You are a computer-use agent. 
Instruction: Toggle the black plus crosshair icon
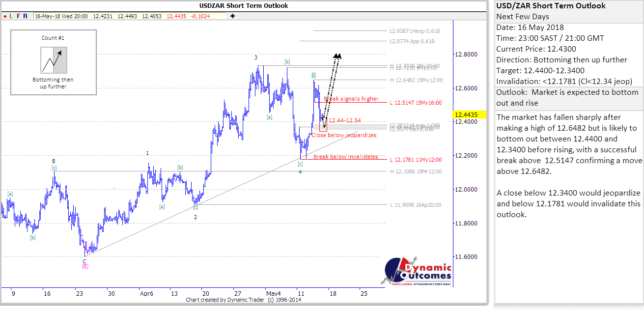click(232, 16)
